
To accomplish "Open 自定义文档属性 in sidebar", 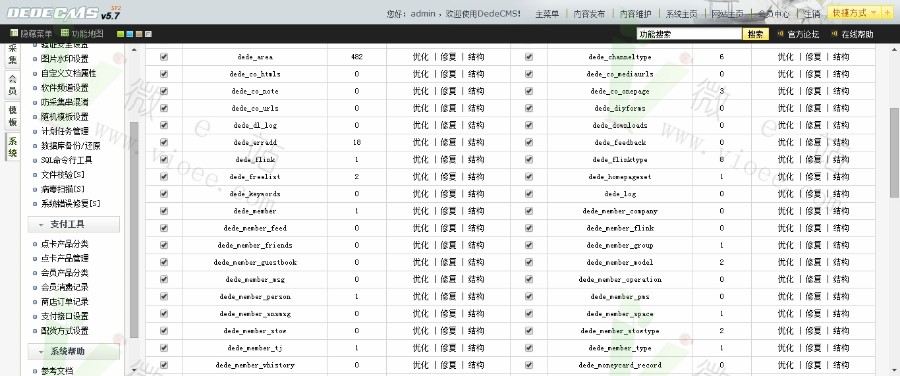I will tap(69, 73).
